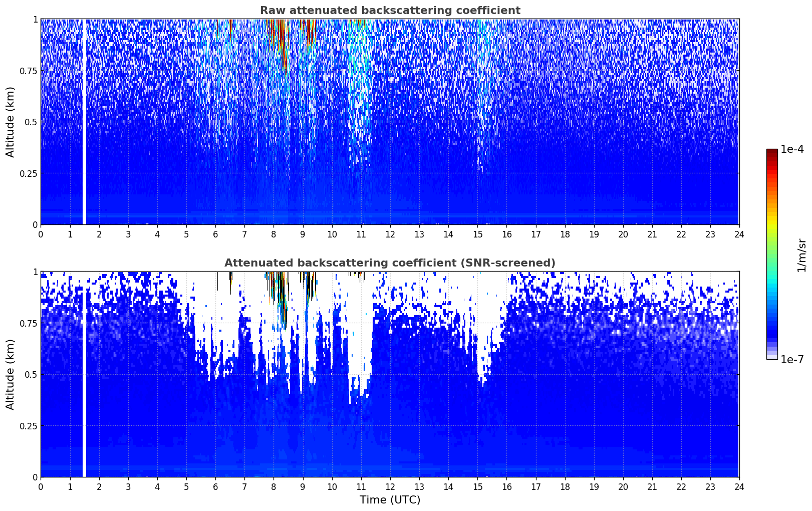The height and width of the screenshot is (511, 812).
Task: Click hour 18 tick on top plot
Action: pyautogui.click(x=565, y=234)
